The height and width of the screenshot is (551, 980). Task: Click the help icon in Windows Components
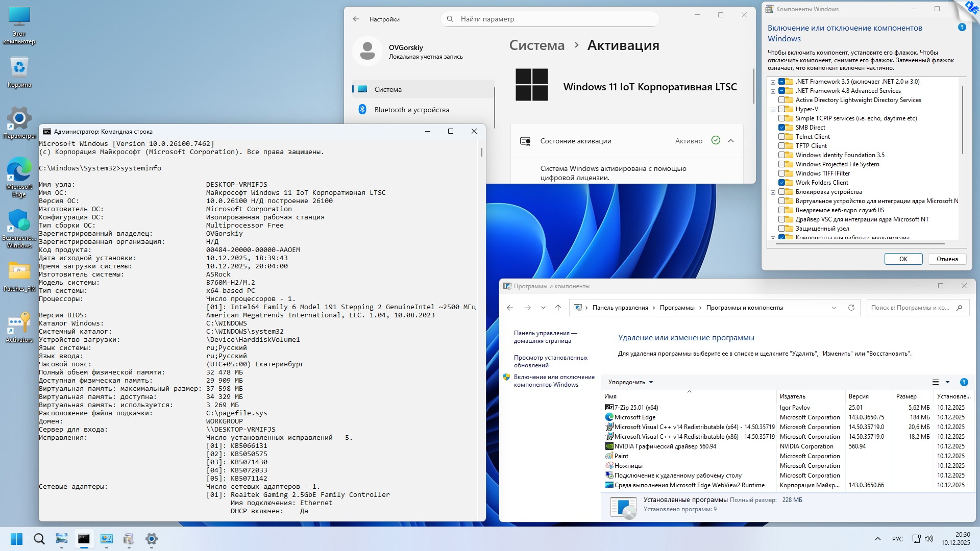[x=962, y=28]
